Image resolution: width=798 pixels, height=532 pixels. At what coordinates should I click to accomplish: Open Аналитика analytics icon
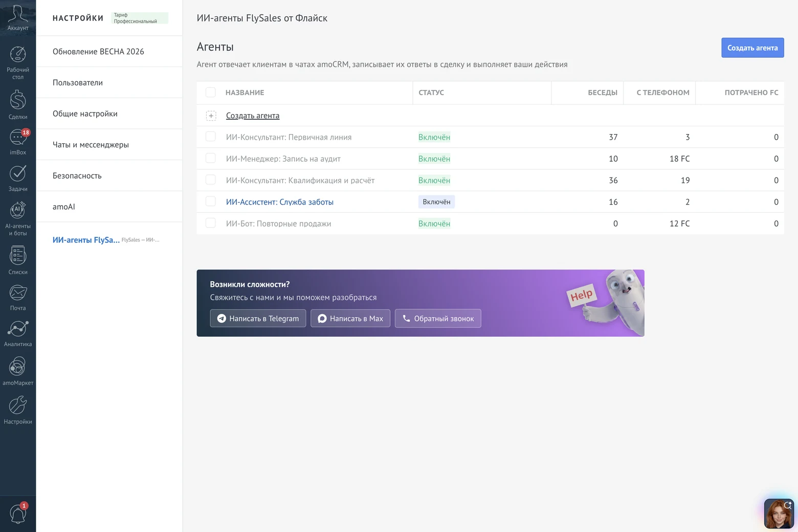click(x=18, y=334)
